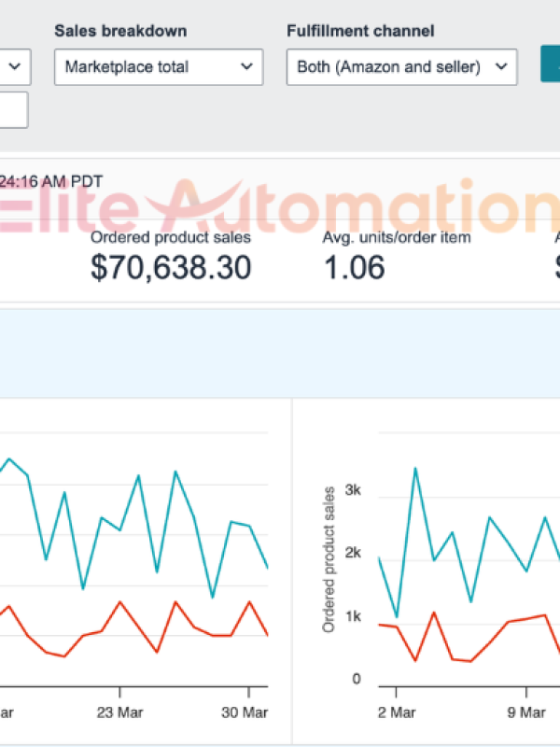Click the Avg. units/order item value 1.06
Image resolution: width=560 pixels, height=747 pixels.
(354, 267)
